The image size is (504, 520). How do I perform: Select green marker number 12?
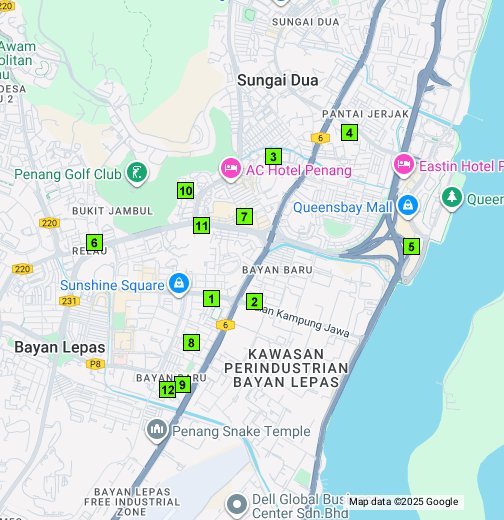coord(168,389)
